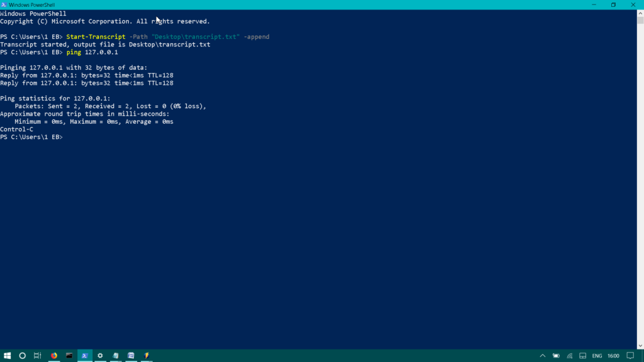
Task: Open Settings via the gear icon
Action: click(x=99, y=355)
